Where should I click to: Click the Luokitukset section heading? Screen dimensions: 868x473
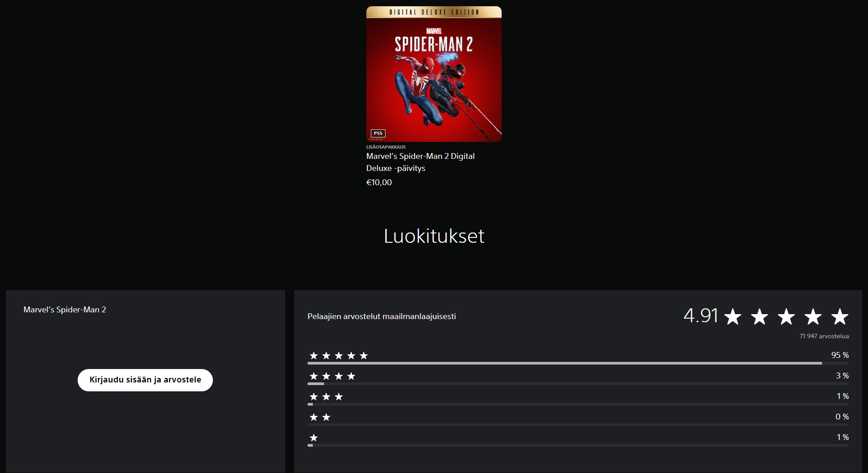click(x=434, y=236)
